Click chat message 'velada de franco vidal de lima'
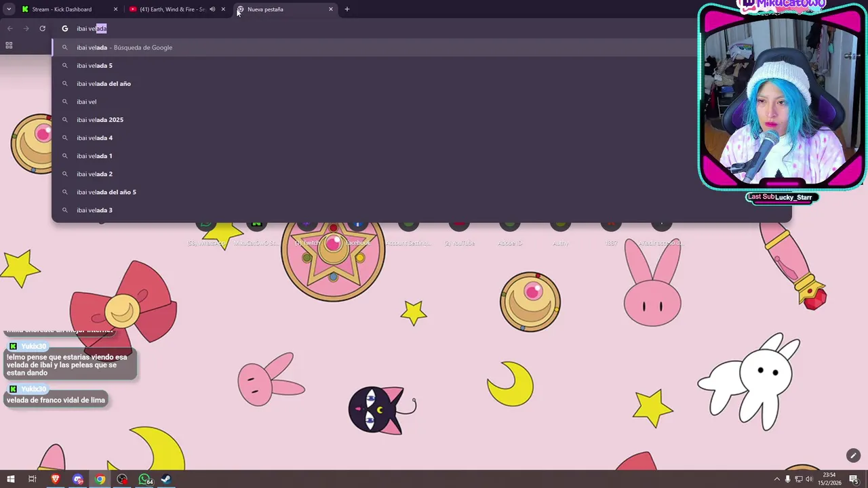The image size is (868, 488). coord(56,400)
